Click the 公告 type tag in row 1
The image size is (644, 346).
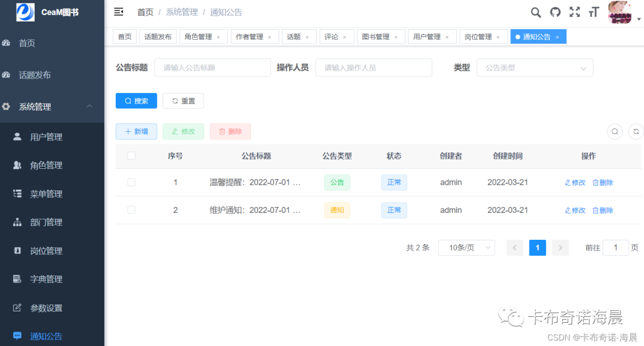point(337,182)
